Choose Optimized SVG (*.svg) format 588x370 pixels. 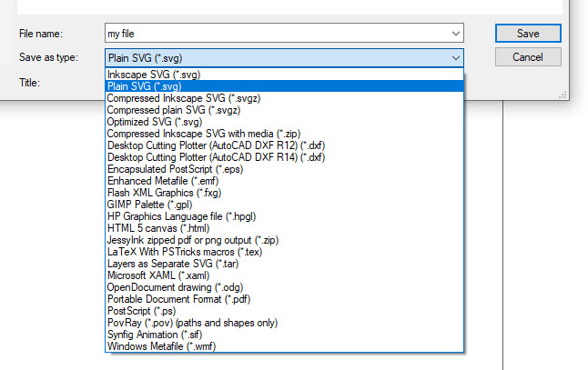click(x=284, y=122)
